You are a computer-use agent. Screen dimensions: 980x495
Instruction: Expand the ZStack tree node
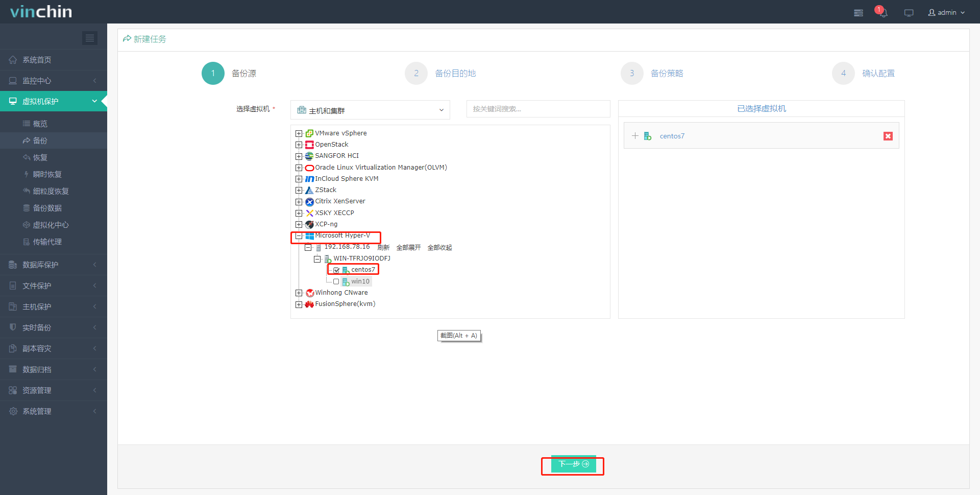pyautogui.click(x=299, y=190)
